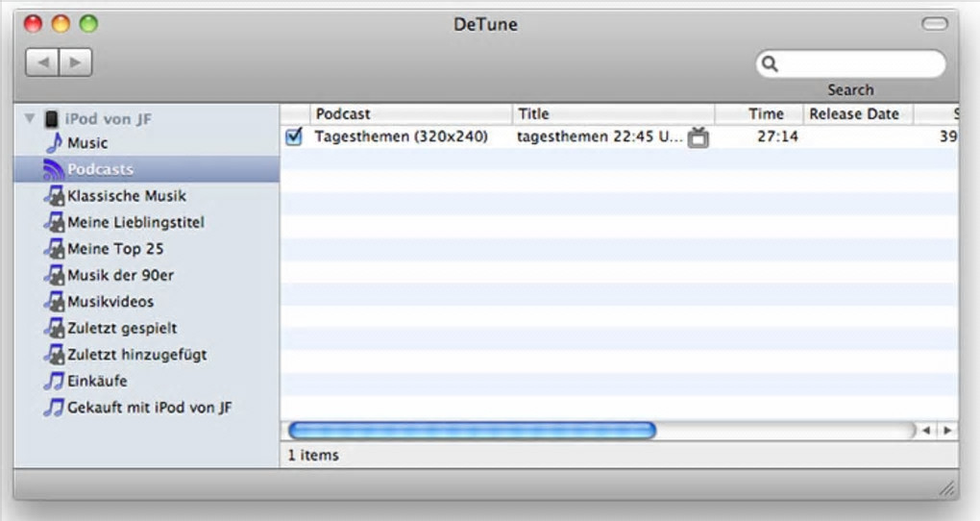Open Musikvideos playlist
This screenshot has height=521, width=980.
click(110, 302)
